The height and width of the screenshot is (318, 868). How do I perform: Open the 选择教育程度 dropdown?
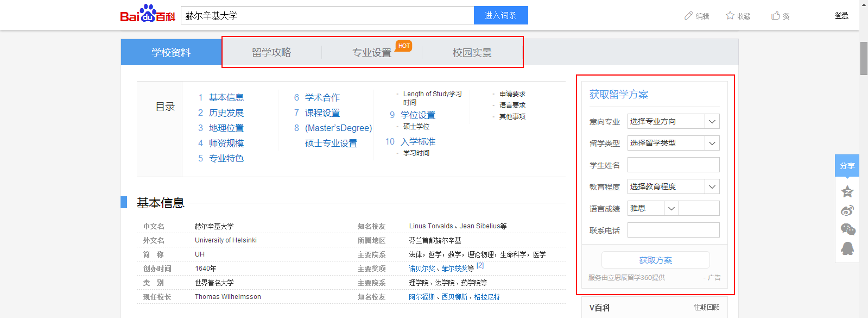point(674,186)
